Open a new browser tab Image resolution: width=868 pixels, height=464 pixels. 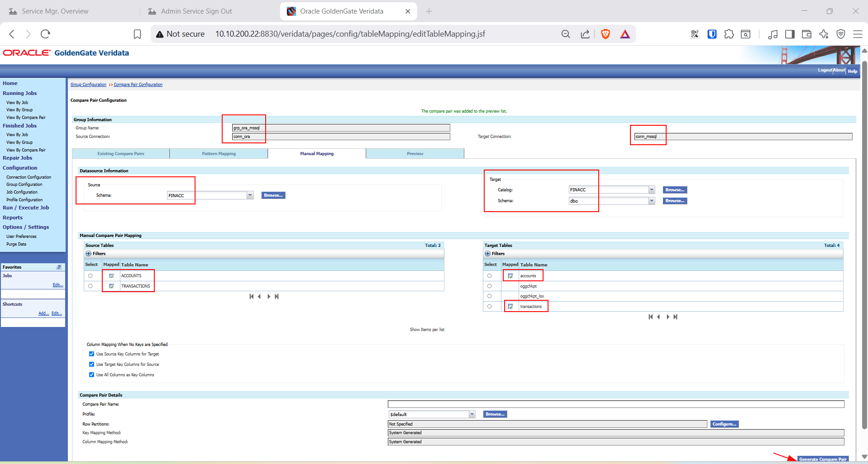point(429,11)
